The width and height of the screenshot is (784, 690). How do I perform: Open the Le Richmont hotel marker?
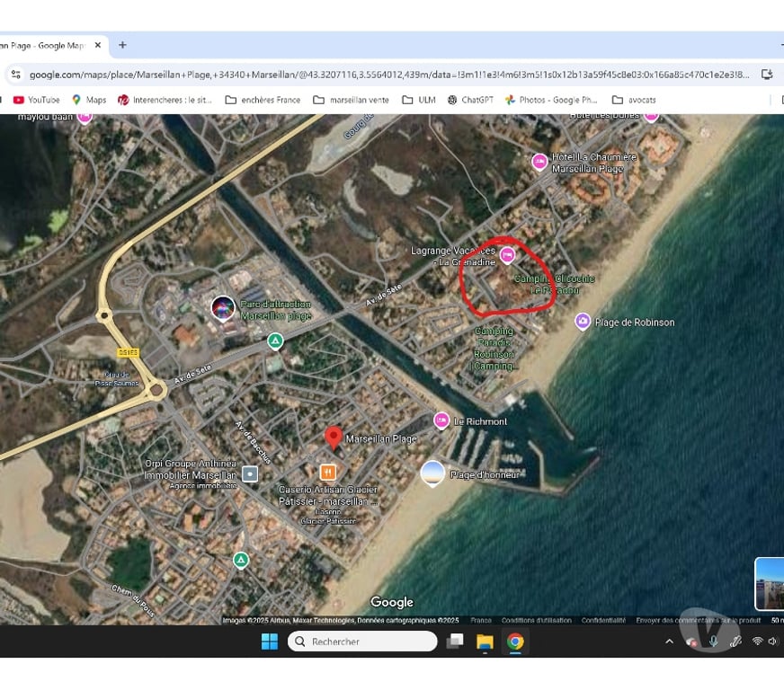pos(441,420)
